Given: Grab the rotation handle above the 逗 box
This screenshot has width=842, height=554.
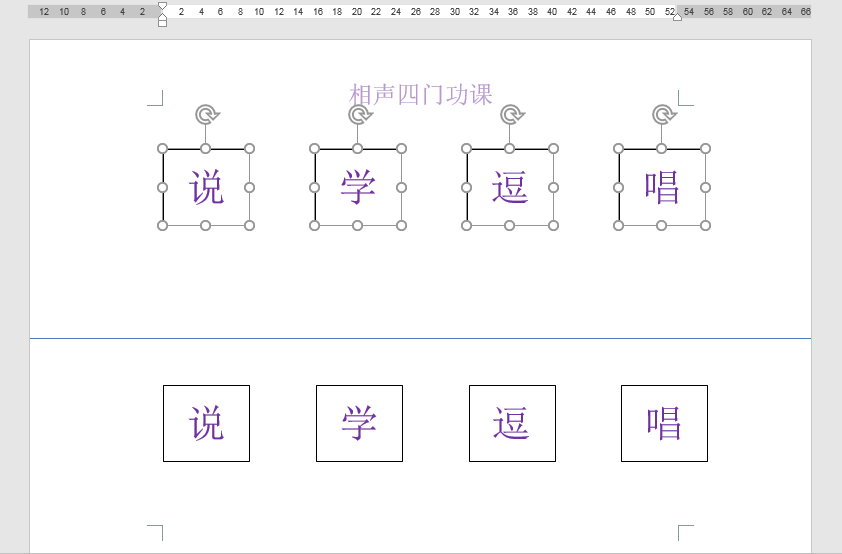Looking at the screenshot, I should (511, 114).
